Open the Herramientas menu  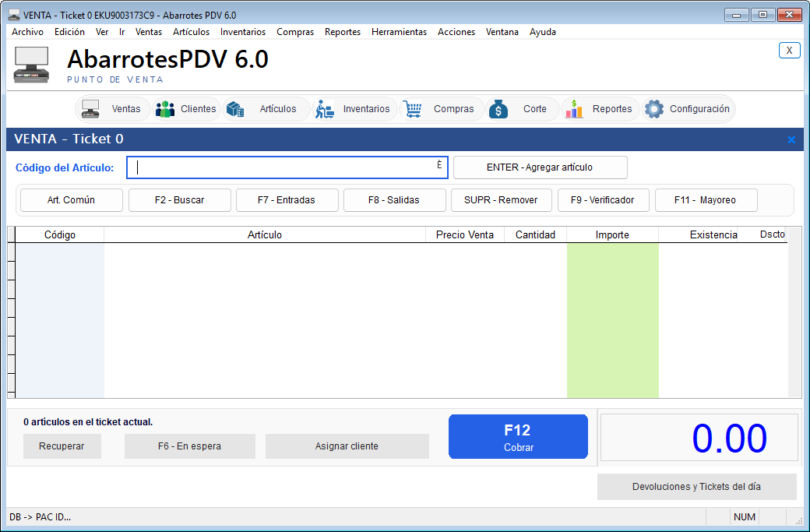coord(399,32)
